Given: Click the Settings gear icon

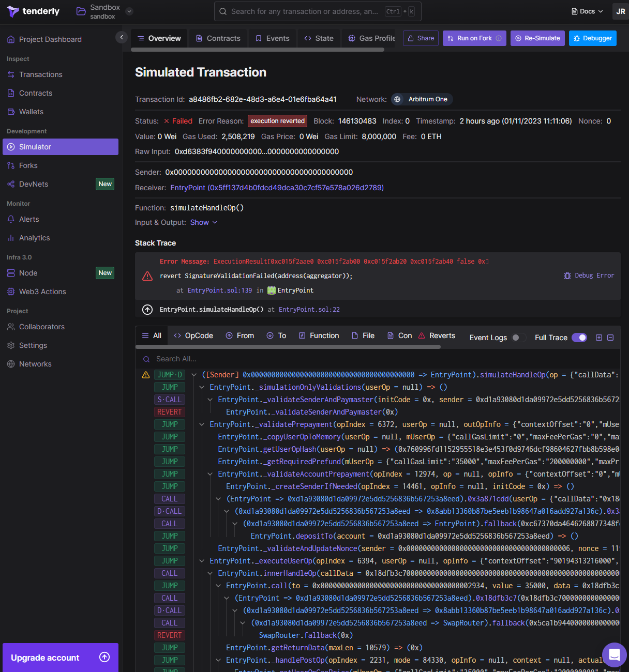Looking at the screenshot, I should click(x=11, y=345).
